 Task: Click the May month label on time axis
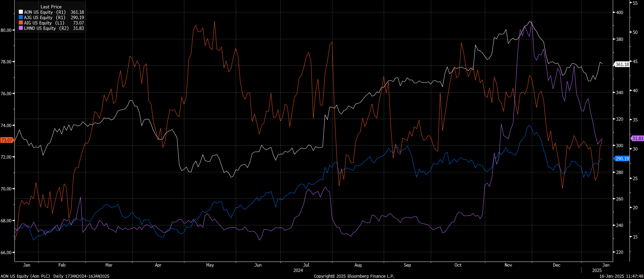point(210,265)
